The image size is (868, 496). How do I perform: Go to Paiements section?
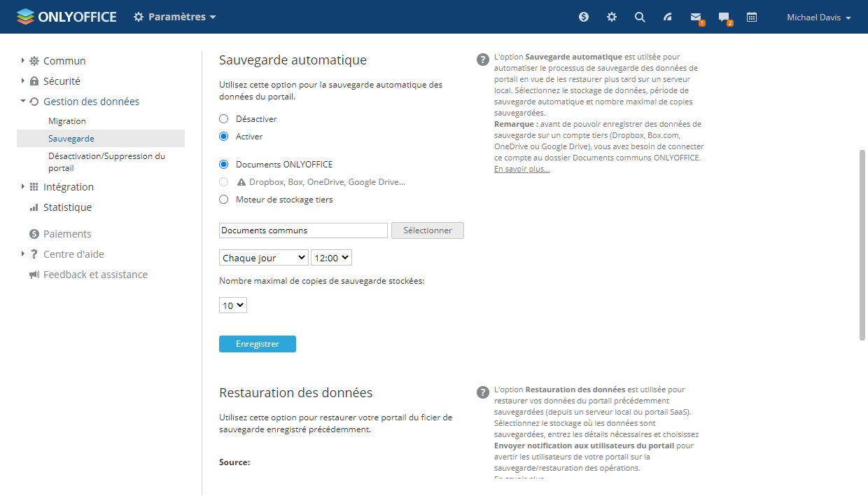pyautogui.click(x=67, y=234)
